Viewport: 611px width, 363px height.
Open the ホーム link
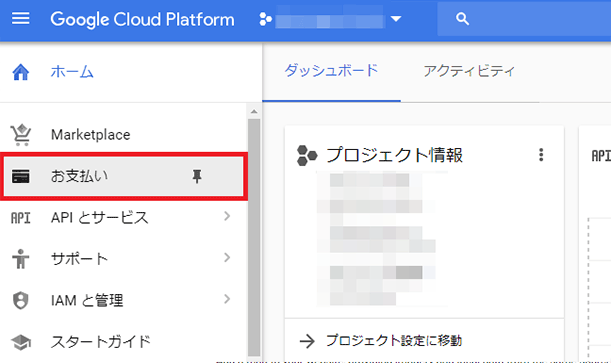72,72
